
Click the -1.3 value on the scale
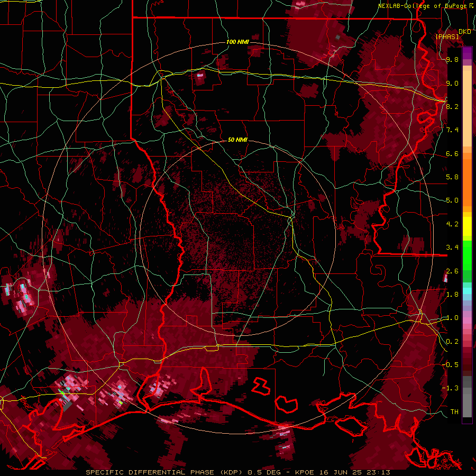tap(451, 388)
